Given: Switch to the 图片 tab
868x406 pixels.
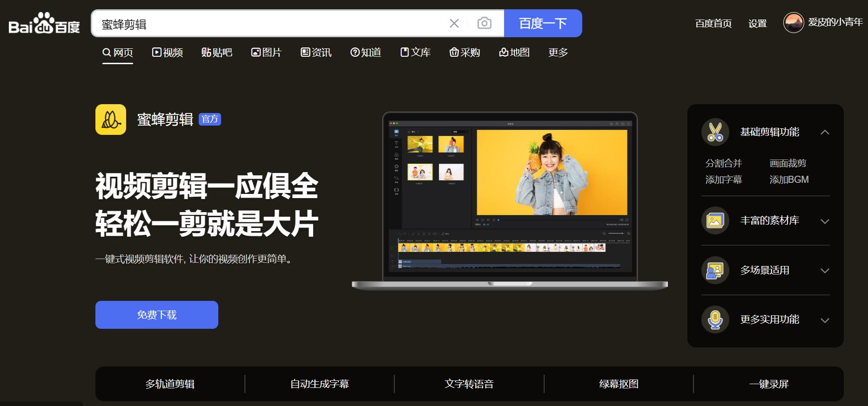Looking at the screenshot, I should tap(266, 53).
